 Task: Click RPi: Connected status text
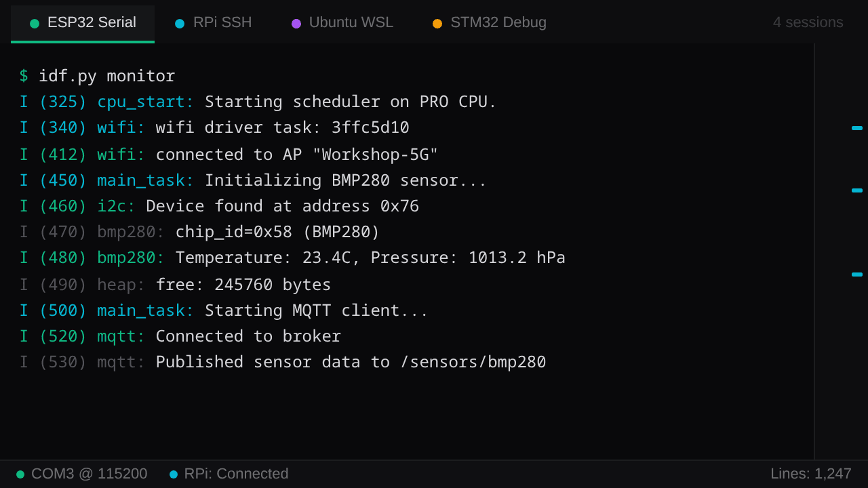[236, 474]
